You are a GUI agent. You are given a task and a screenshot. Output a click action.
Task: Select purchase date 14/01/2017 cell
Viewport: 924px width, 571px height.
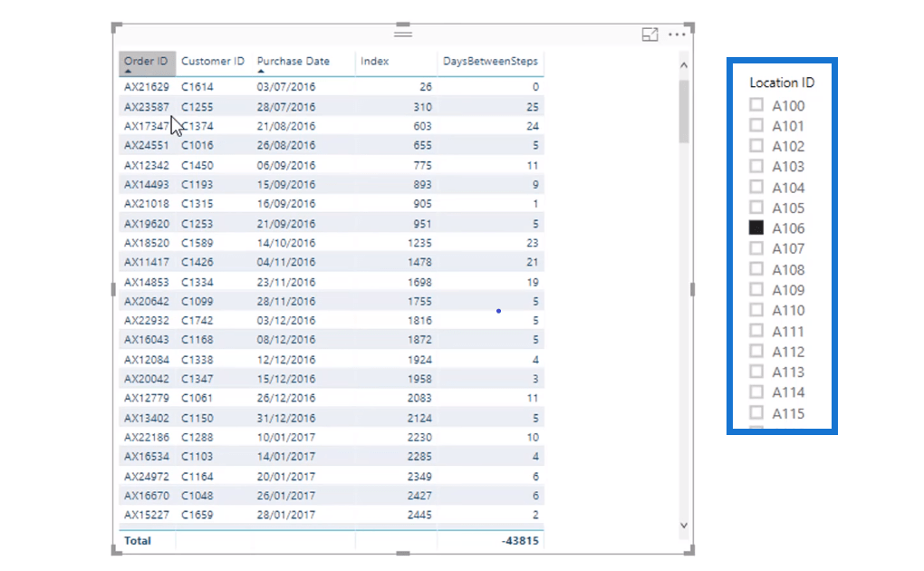(286, 457)
